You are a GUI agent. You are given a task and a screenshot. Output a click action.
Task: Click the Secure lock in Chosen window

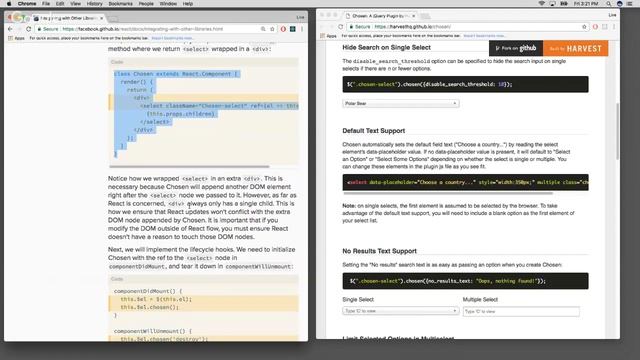[360, 27]
